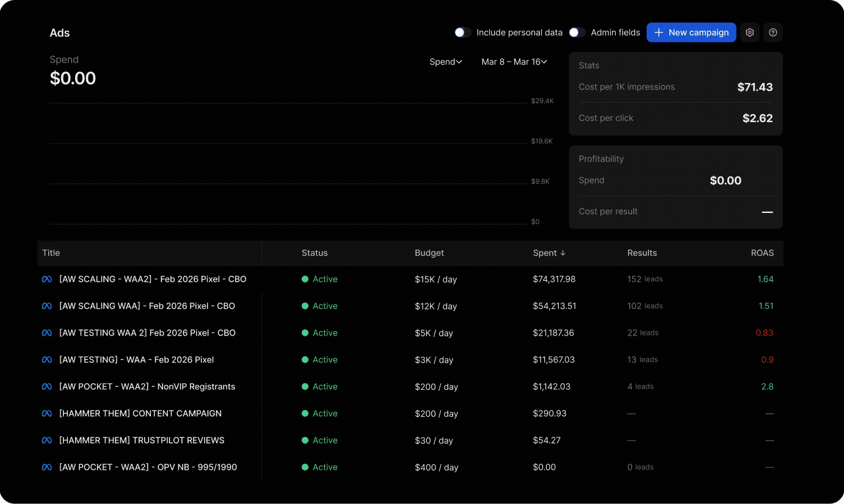Click the $12K / day budget cell
This screenshot has height=504, width=844.
[x=436, y=306]
